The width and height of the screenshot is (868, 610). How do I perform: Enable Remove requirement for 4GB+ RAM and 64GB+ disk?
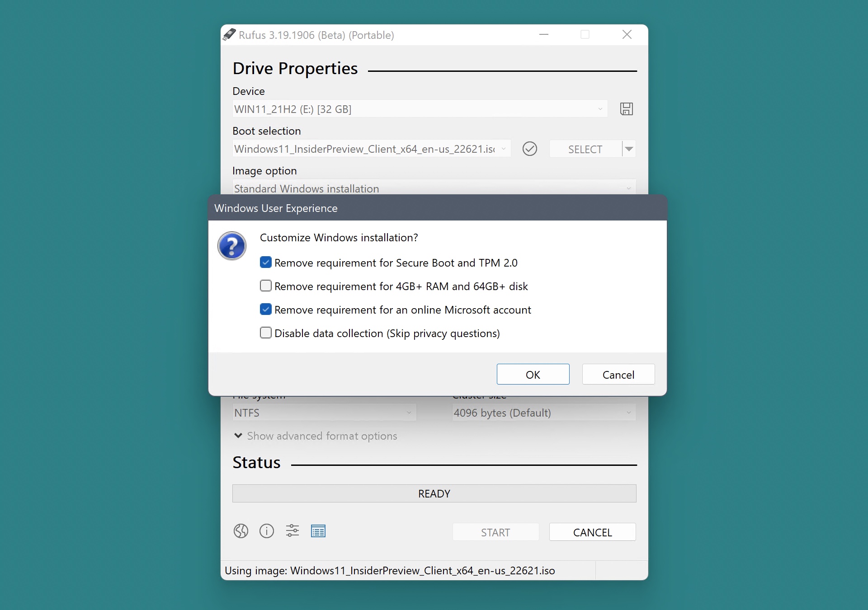click(x=265, y=286)
